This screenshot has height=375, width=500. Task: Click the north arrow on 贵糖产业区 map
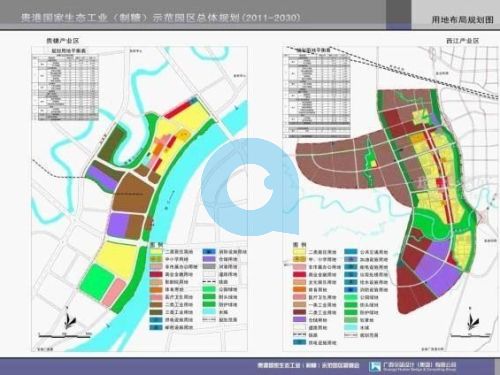[69, 317]
